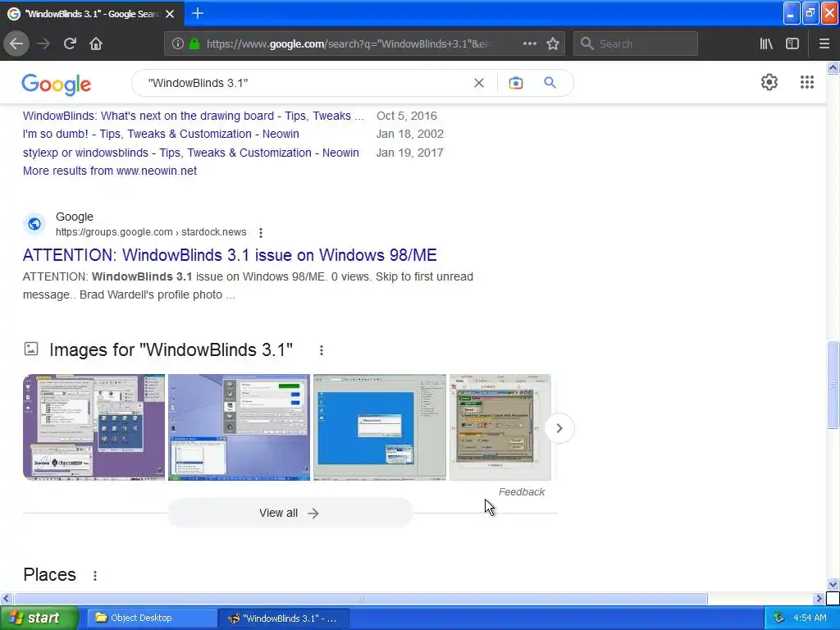Focus the Firefox Search field

click(636, 43)
